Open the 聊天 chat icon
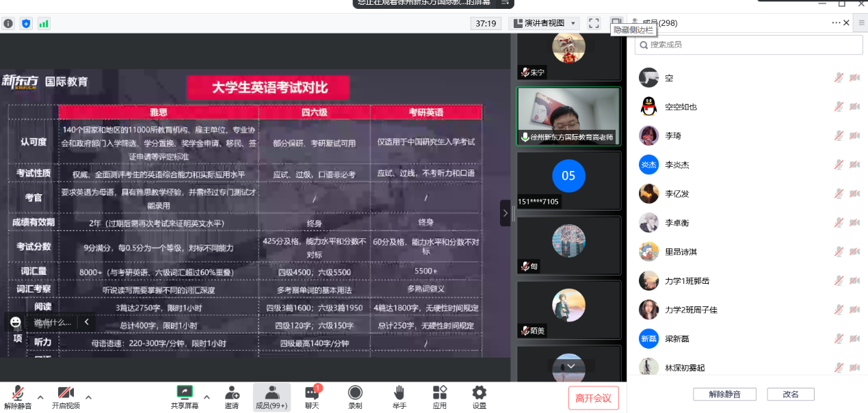Viewport: 868px width, 413px height. (312, 397)
